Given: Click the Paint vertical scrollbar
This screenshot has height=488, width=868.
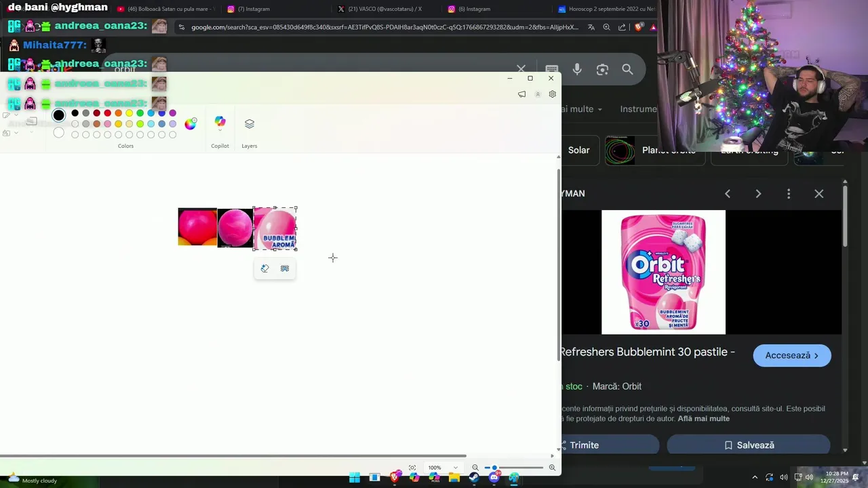Looking at the screenshot, I should [559, 264].
